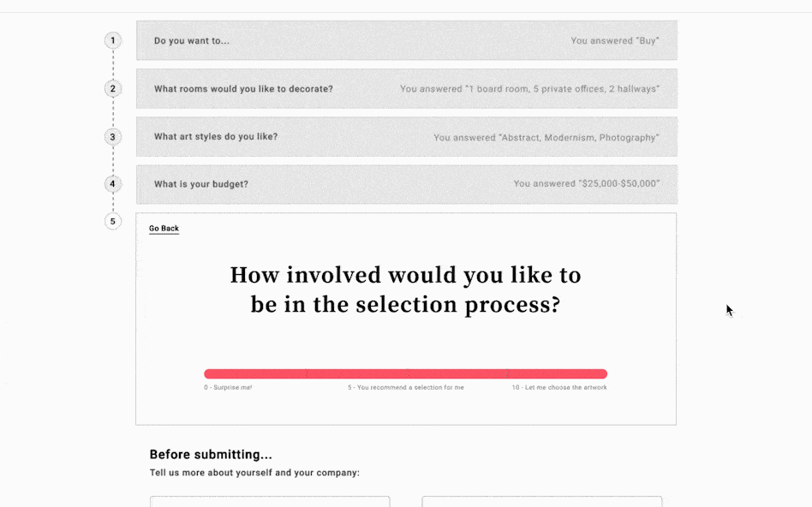Click the step 2 circle indicator

(113, 88)
